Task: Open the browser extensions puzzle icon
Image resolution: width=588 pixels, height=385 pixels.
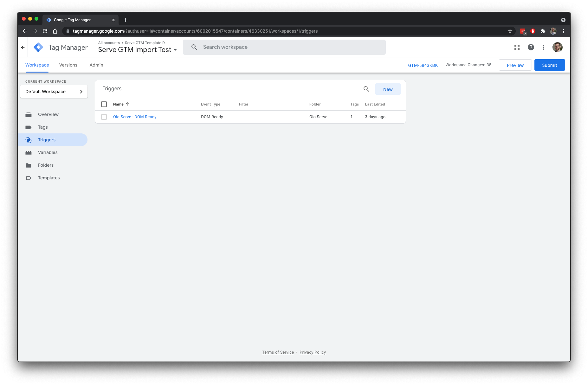Action: tap(543, 31)
